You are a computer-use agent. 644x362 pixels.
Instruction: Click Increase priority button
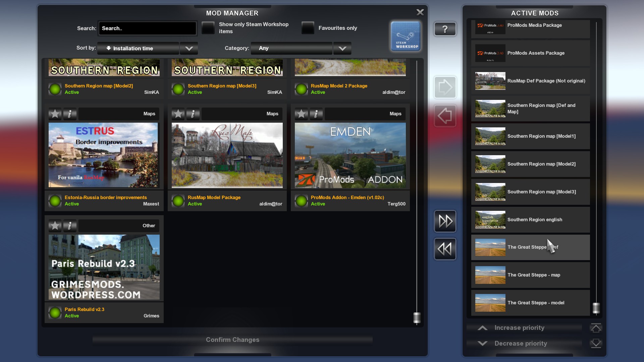point(524,328)
